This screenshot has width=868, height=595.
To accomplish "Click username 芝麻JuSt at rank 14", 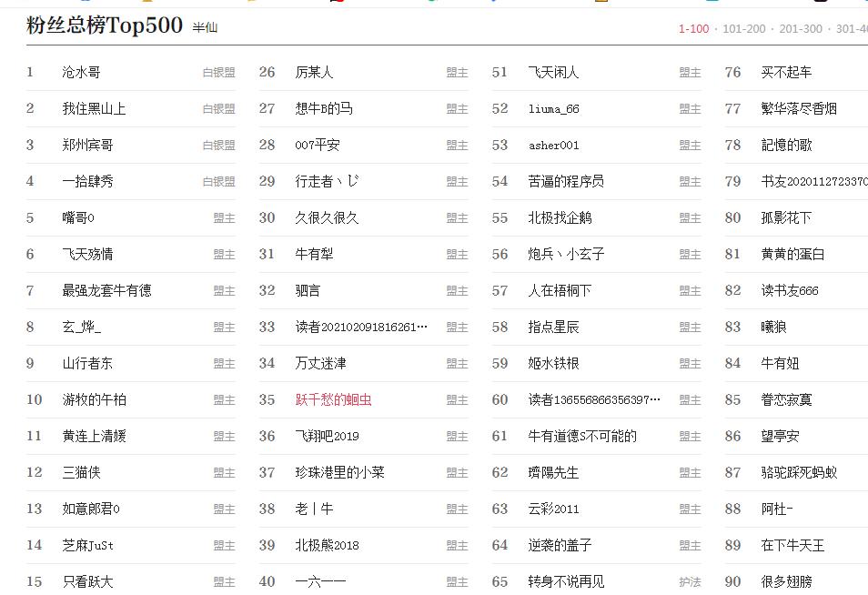I will (x=87, y=546).
